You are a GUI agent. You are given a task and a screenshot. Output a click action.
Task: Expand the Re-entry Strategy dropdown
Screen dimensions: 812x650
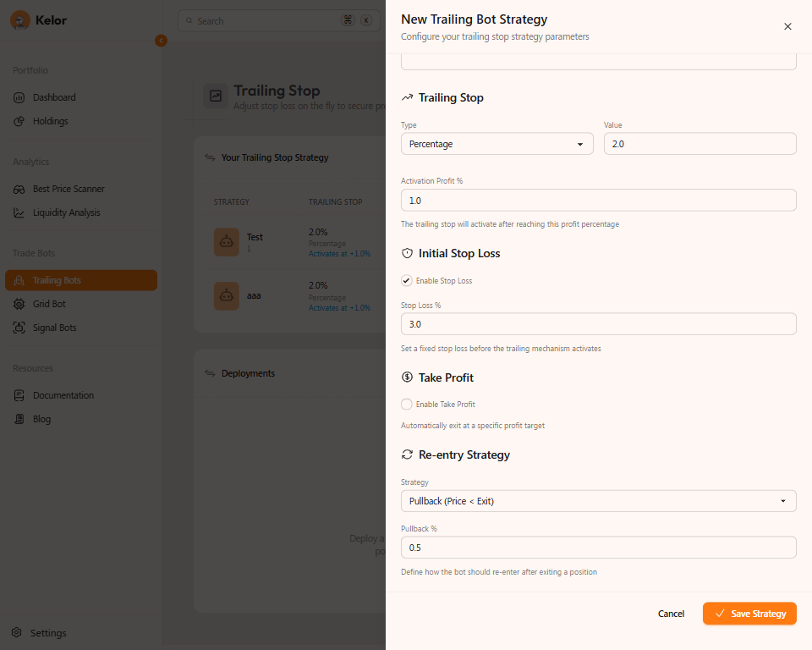coord(598,501)
